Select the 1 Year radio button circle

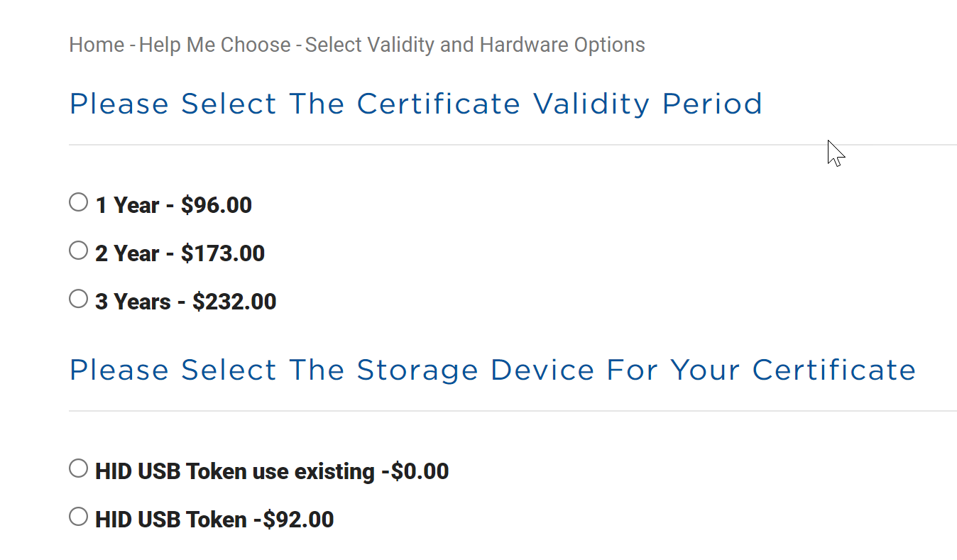pos(78,202)
